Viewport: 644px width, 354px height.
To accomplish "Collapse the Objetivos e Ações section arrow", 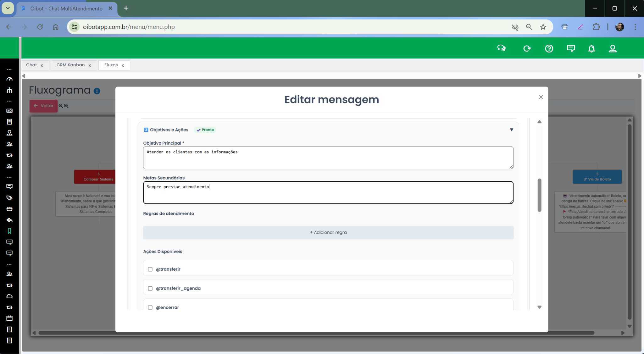I will click(512, 130).
